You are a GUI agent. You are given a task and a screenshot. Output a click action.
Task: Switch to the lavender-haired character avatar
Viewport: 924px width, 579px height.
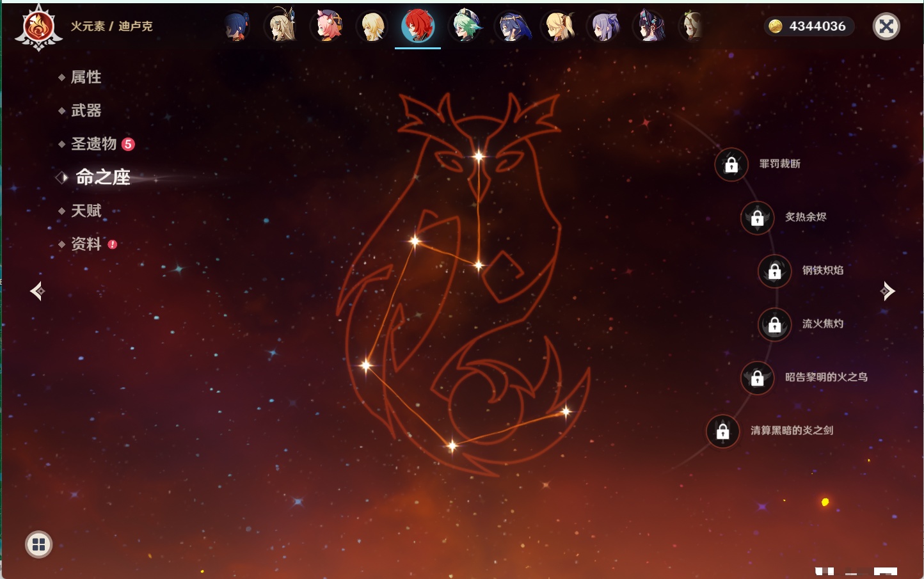coord(604,26)
